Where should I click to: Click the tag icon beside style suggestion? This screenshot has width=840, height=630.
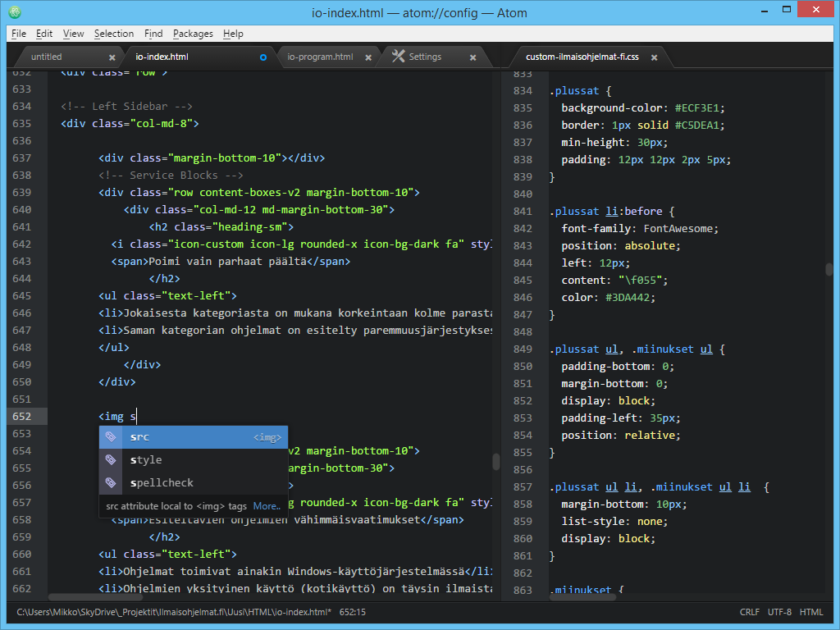pos(111,459)
